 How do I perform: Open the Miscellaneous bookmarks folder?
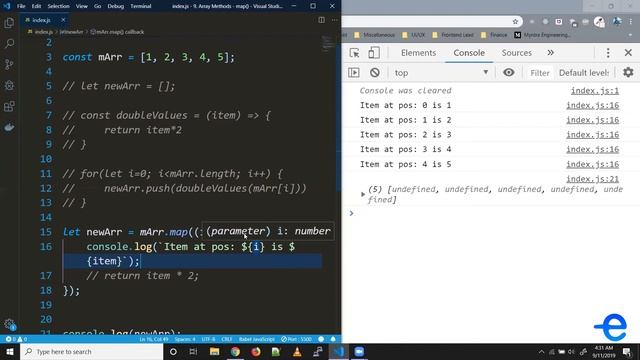(x=374, y=35)
